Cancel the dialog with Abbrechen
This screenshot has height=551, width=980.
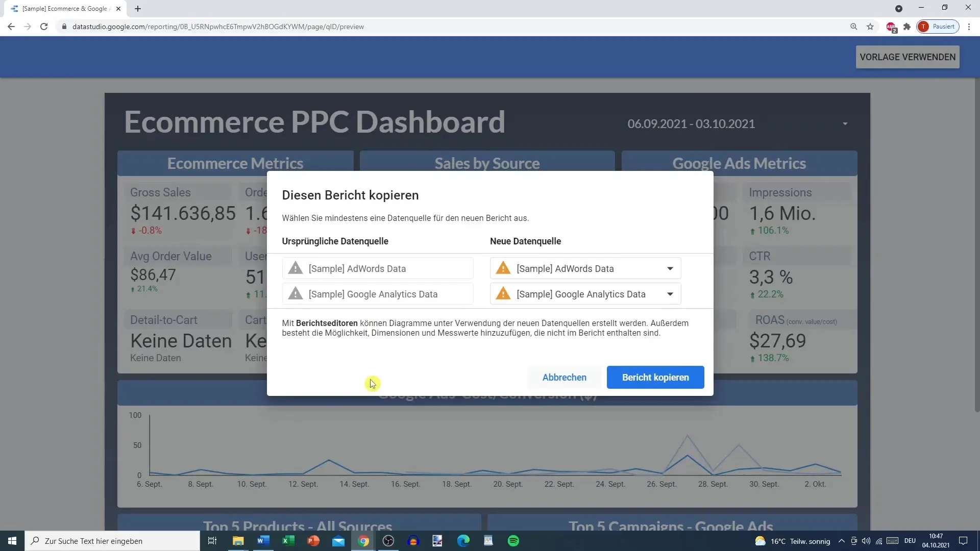click(564, 378)
